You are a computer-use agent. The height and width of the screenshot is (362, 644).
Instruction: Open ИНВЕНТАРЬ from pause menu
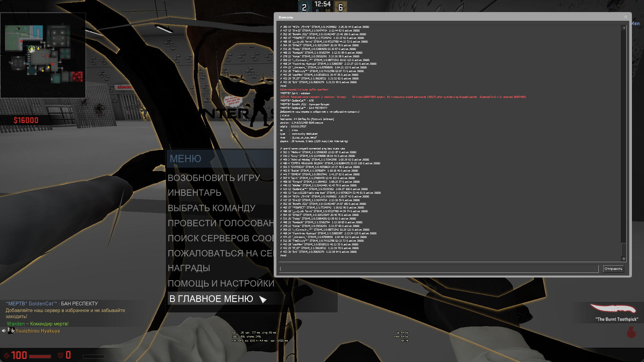(195, 193)
